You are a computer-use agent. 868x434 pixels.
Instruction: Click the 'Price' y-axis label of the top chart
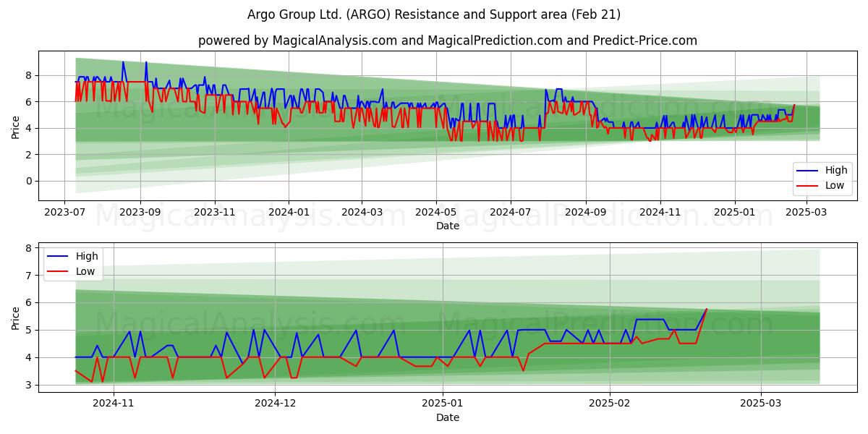tap(16, 127)
